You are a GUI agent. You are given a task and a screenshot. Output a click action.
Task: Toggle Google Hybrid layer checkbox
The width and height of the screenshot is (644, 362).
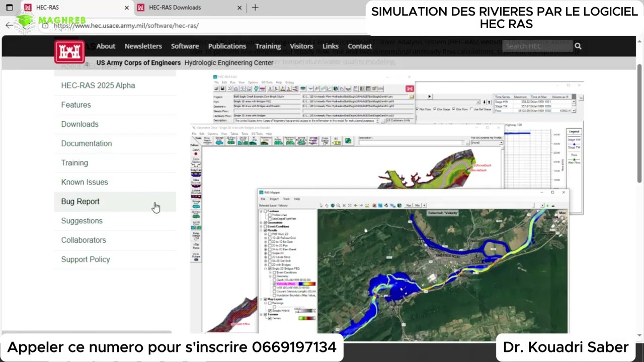coord(270,311)
